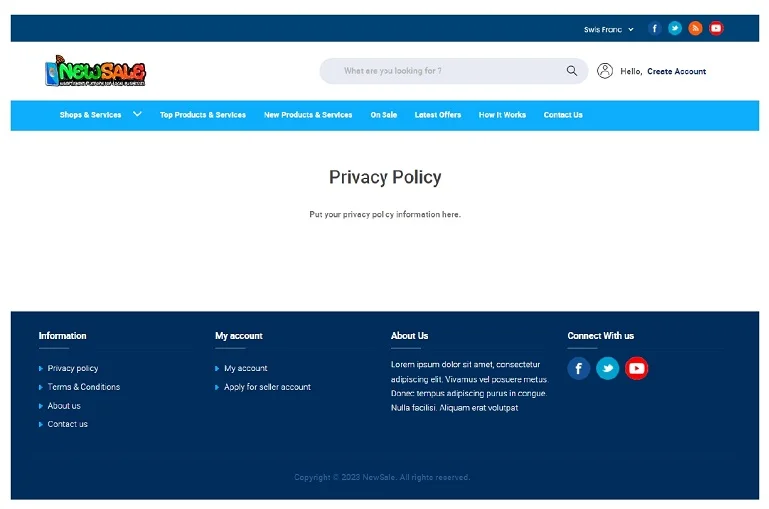Click the user account avatar icon
The width and height of the screenshot is (769, 509).
605,71
